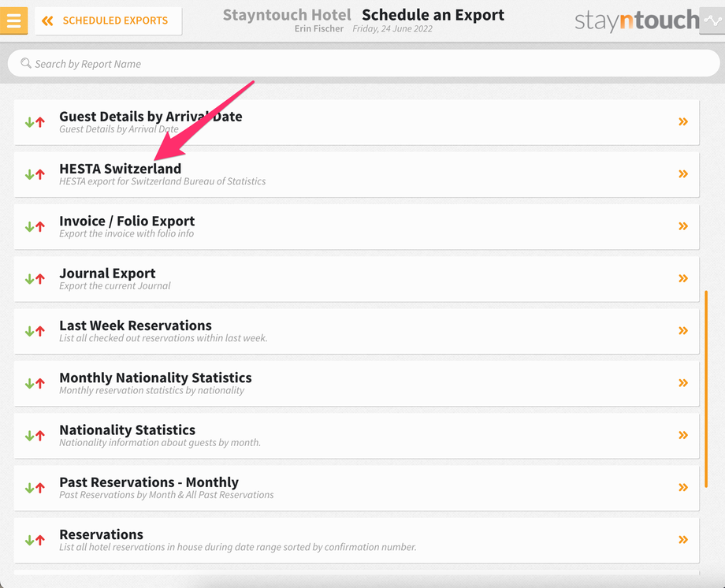
Task: Expand Past Reservations - Monthly chevron
Action: [683, 488]
